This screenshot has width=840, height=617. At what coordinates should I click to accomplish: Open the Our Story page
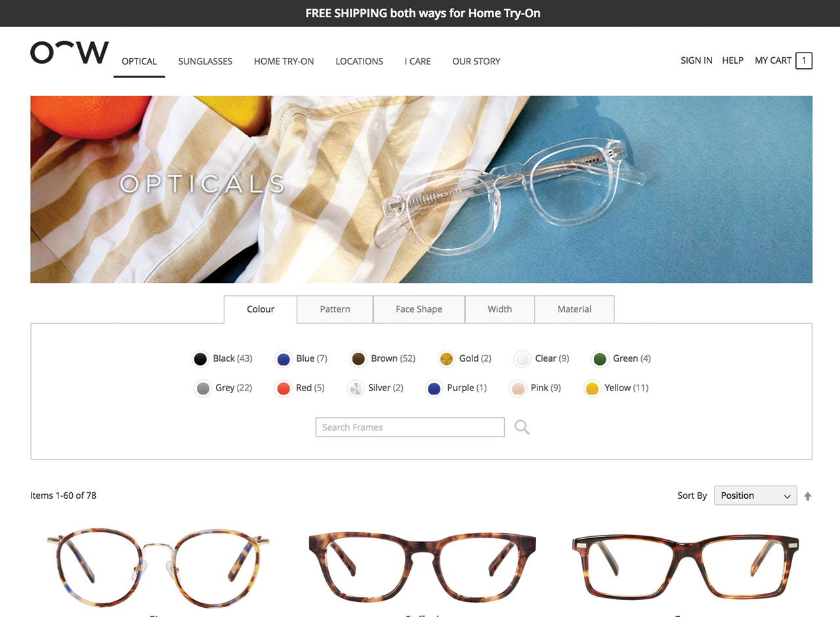476,61
